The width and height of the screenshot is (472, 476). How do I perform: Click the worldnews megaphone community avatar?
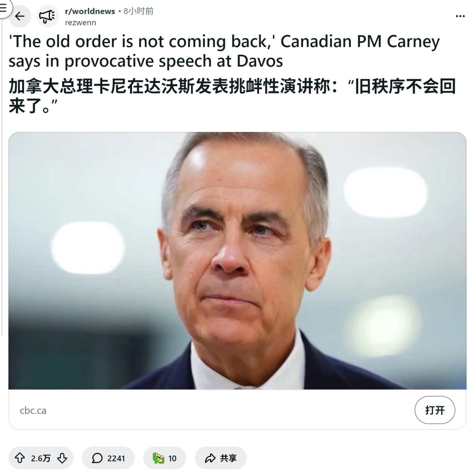pos(47,16)
